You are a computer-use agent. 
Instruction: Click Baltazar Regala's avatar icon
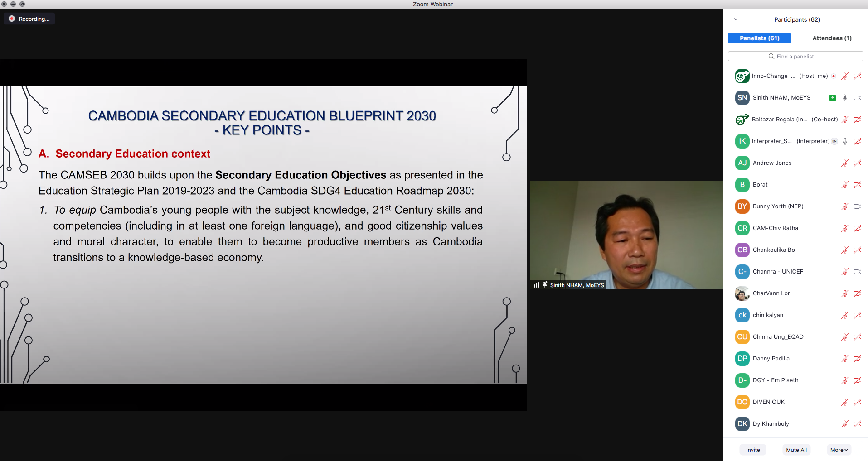pyautogui.click(x=742, y=120)
